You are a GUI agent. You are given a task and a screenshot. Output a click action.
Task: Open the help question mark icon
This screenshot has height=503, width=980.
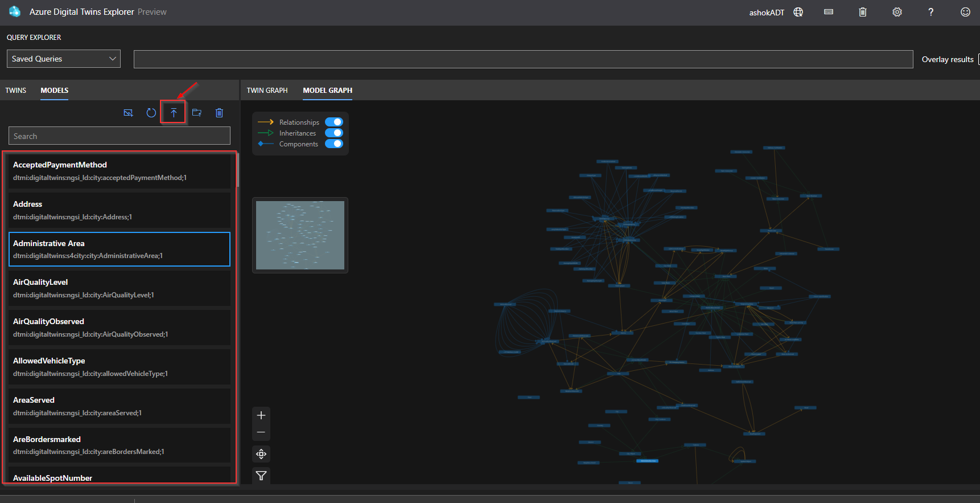[931, 12]
